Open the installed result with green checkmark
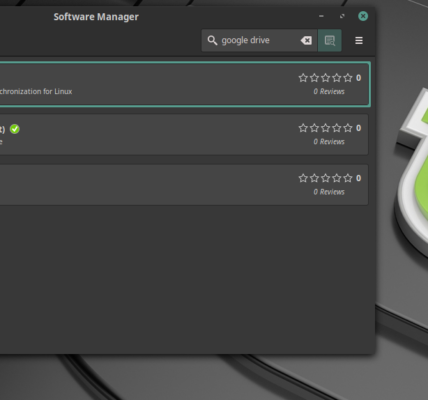 click(184, 135)
